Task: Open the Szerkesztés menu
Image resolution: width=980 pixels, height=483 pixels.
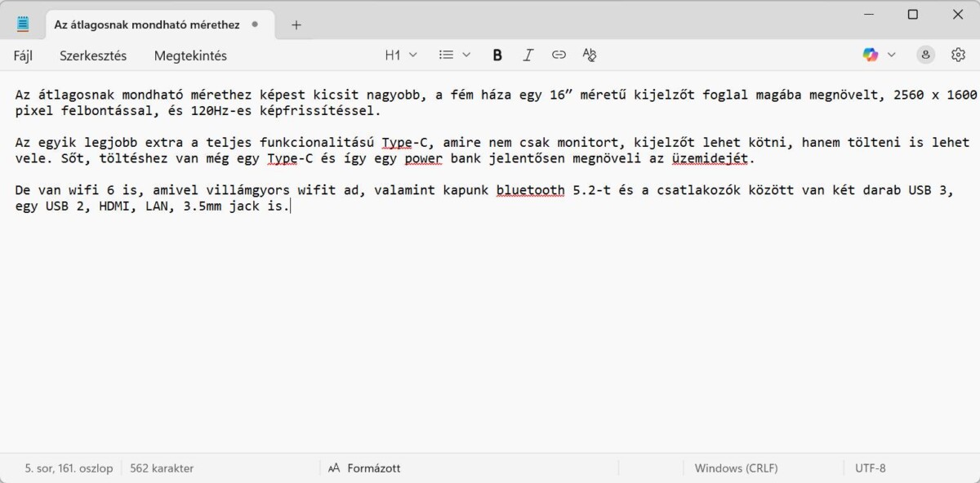Action: 93,55
